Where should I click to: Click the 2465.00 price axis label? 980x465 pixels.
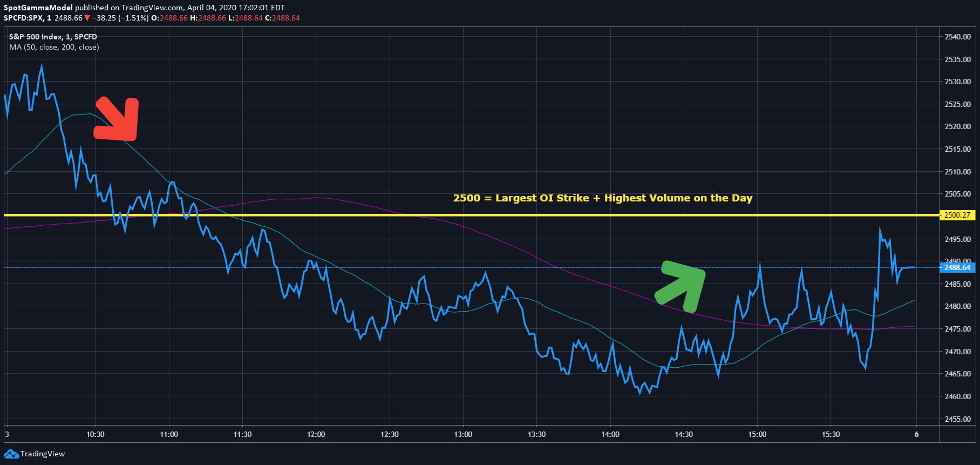point(958,374)
